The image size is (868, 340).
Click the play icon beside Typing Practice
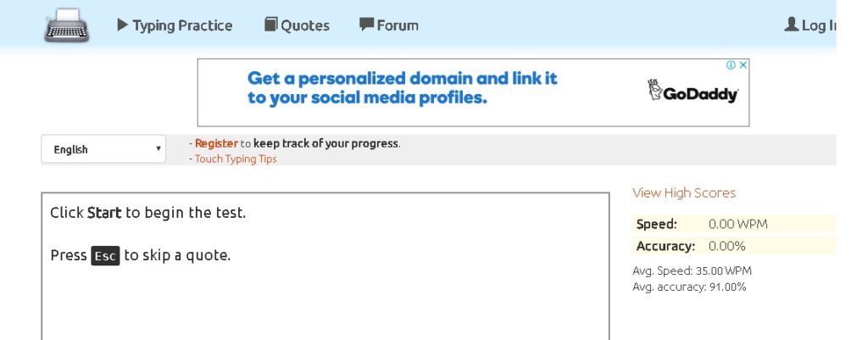tap(122, 25)
